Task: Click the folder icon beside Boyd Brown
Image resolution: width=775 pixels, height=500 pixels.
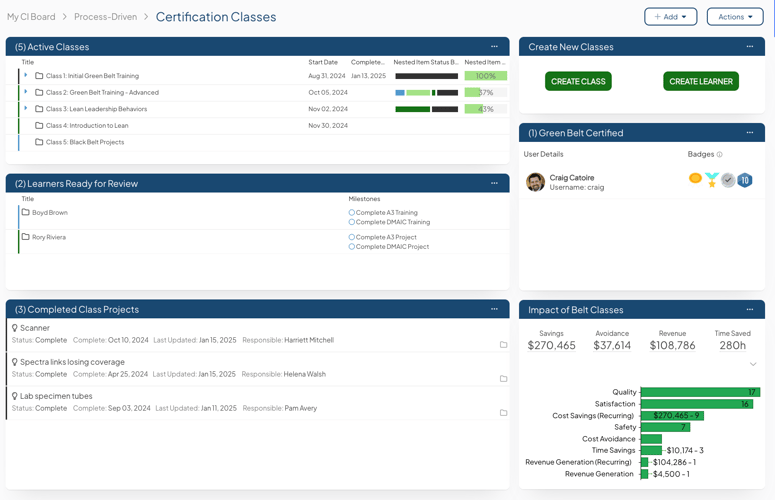Action: [26, 212]
